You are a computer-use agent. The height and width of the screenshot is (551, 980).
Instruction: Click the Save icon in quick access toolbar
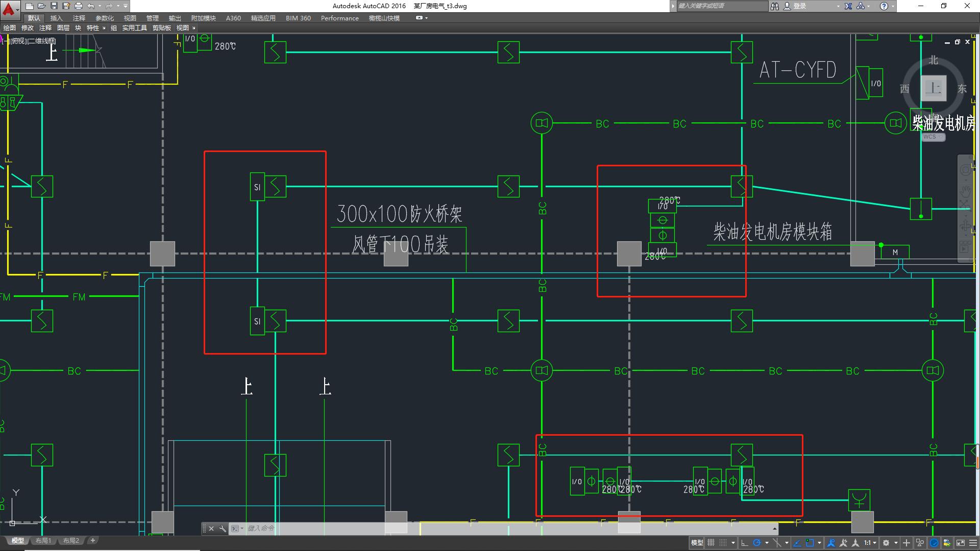coord(54,6)
